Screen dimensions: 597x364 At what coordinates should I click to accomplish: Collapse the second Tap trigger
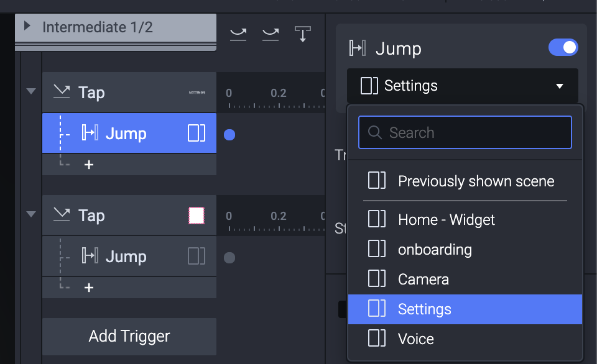tap(31, 214)
